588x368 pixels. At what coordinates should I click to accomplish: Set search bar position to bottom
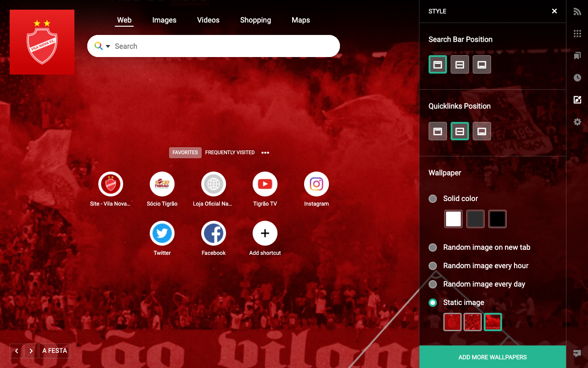(x=482, y=65)
